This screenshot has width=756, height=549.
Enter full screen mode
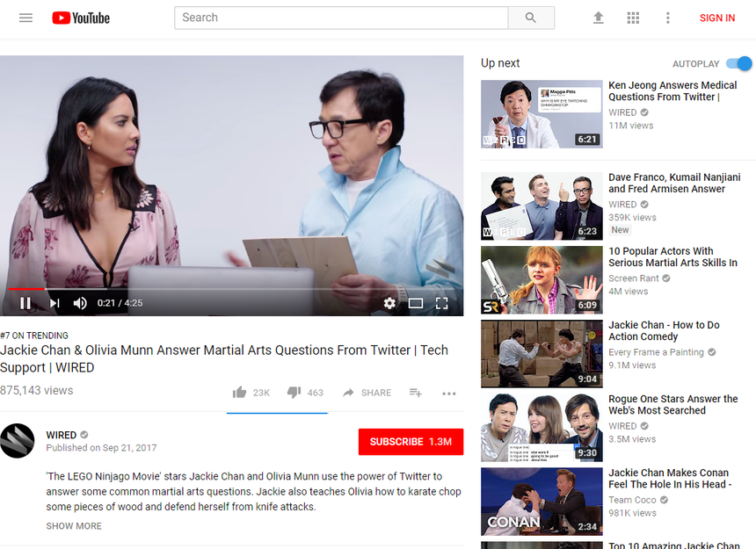tap(441, 303)
